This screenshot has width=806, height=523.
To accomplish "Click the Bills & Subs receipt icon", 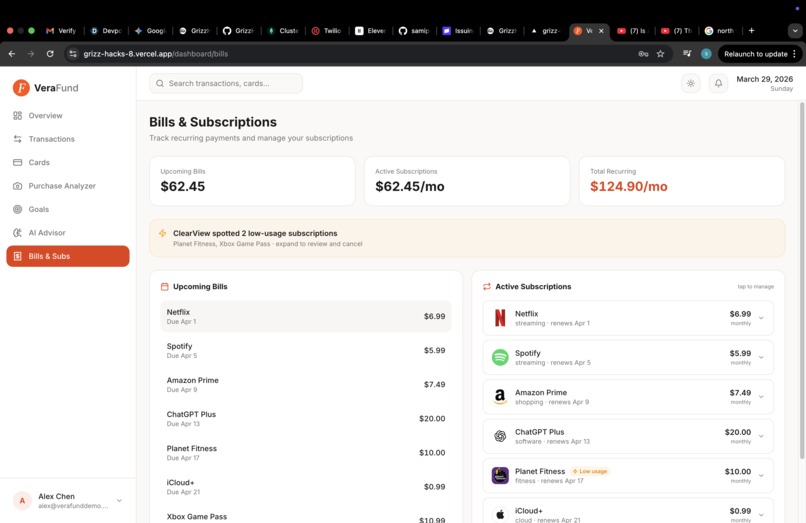I will pyautogui.click(x=17, y=256).
